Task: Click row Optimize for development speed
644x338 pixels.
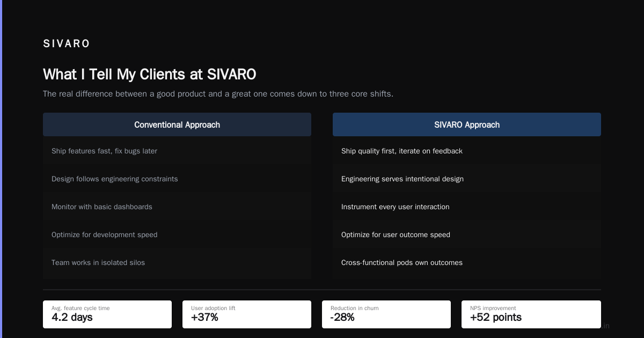Action: coord(177,235)
